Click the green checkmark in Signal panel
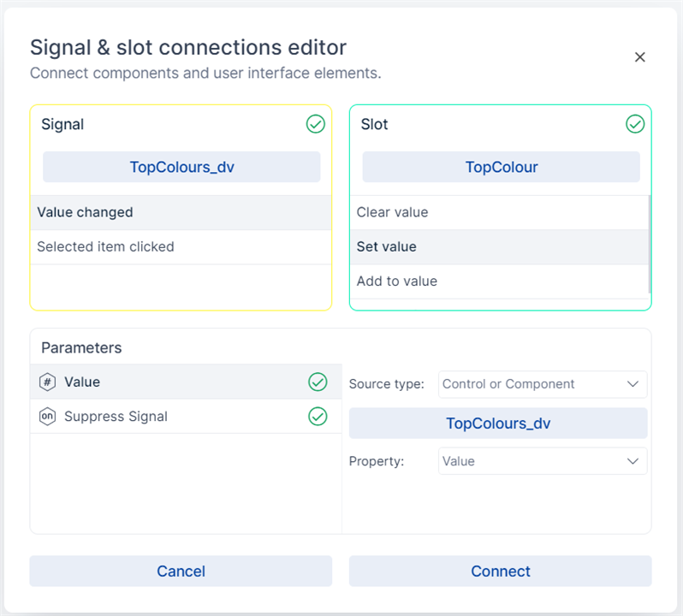This screenshot has width=683, height=616. click(316, 125)
